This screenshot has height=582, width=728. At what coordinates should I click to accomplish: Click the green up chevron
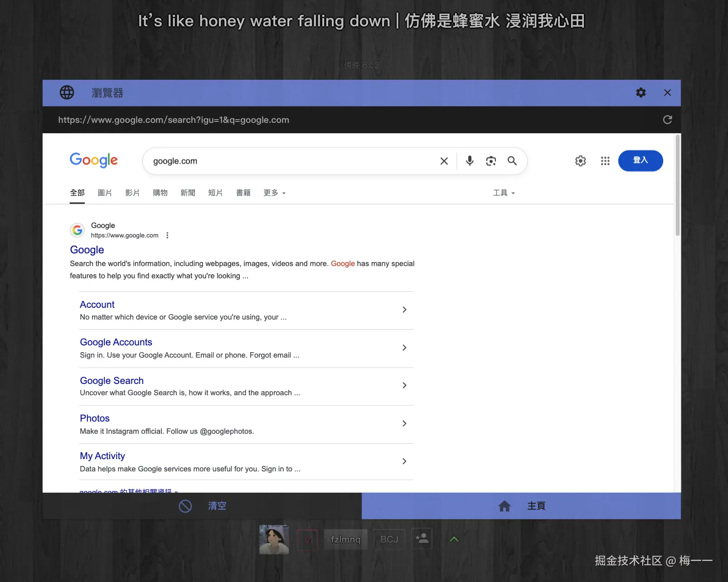coord(454,539)
